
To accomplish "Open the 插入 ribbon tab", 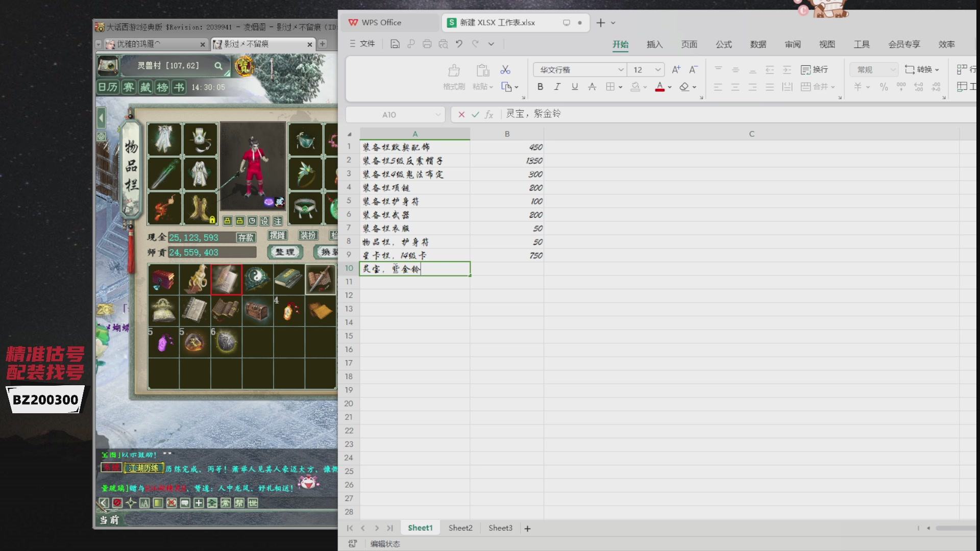I will click(655, 45).
